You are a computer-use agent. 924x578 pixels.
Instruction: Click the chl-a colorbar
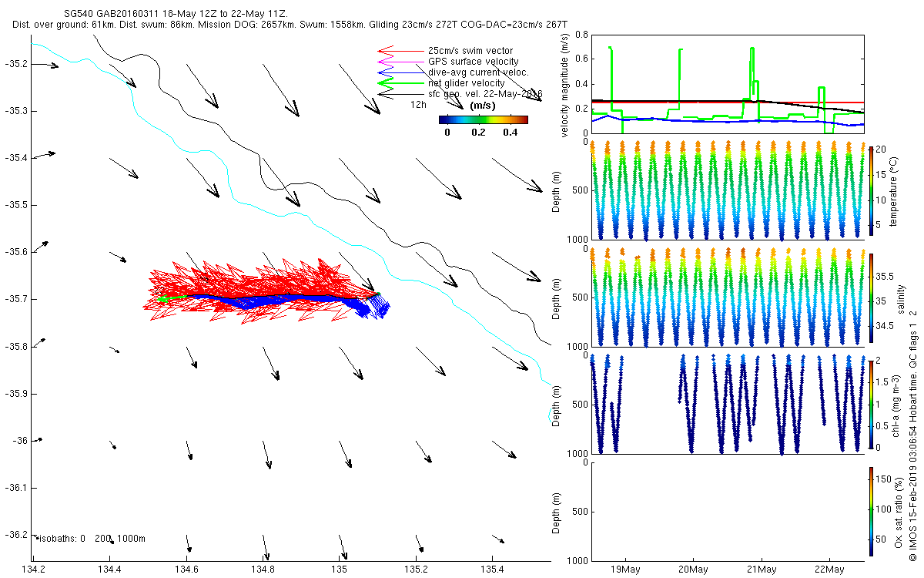(x=871, y=404)
